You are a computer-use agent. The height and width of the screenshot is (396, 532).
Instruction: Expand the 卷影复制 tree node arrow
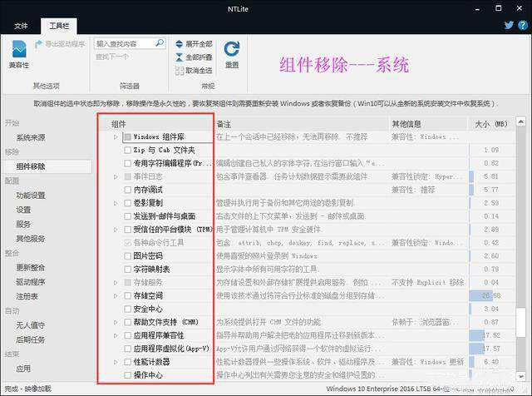(x=116, y=203)
